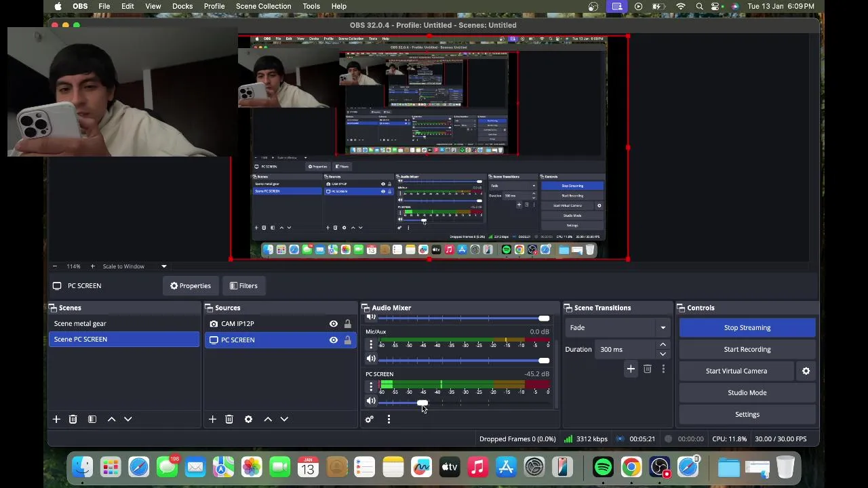868x488 pixels.
Task: Open Properties for the selected source
Action: coord(191,286)
